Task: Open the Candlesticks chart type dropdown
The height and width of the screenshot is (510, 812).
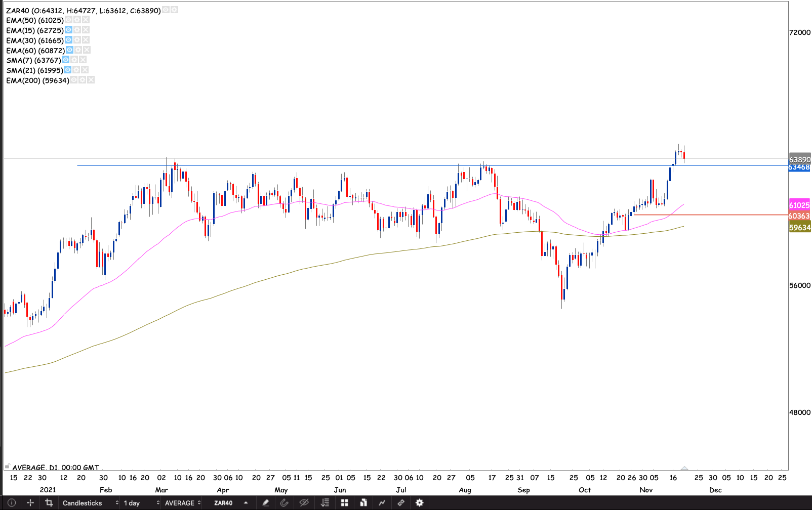Action: click(89, 503)
